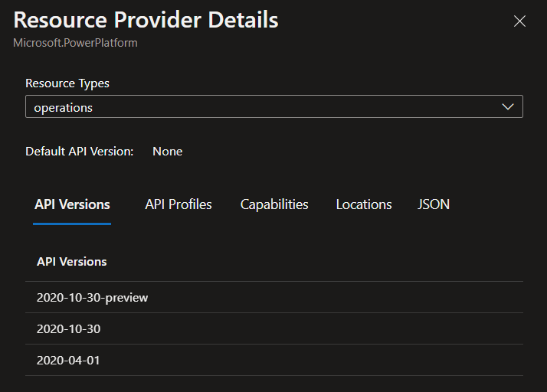Switch to the API Versions tab

(x=72, y=204)
